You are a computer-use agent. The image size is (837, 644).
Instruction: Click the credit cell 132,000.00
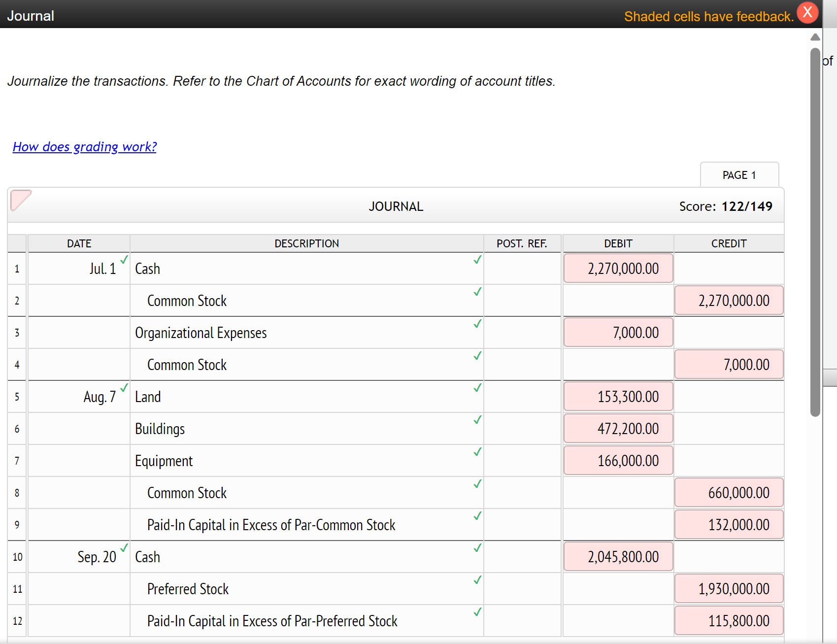pos(729,525)
